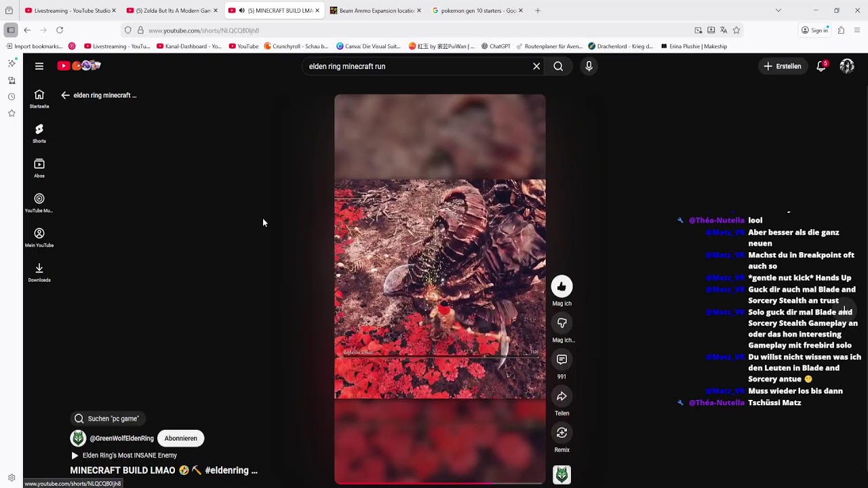
Task: Open YouTube Music from the sidebar
Action: pyautogui.click(x=39, y=203)
